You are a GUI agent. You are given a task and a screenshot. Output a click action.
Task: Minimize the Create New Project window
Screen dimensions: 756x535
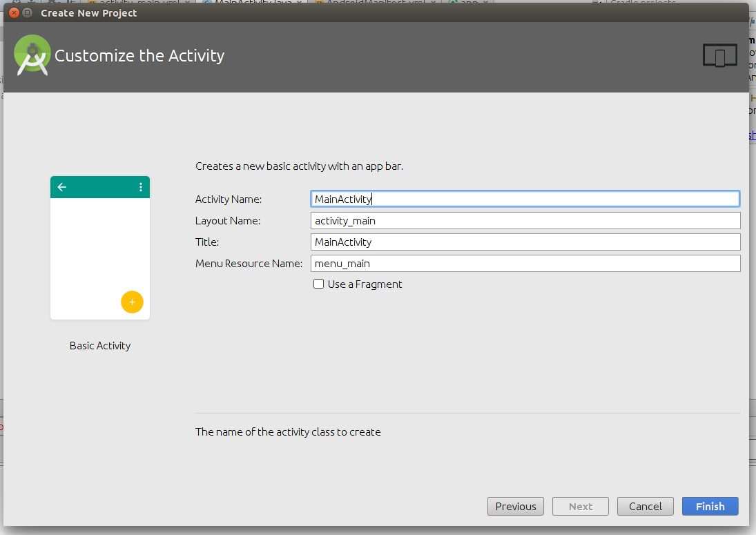[28, 12]
